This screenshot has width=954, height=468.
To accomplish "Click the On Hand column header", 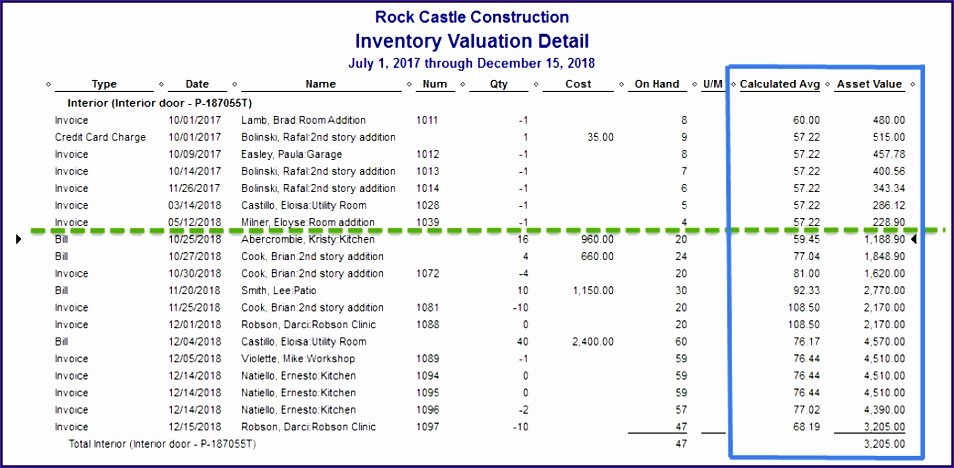I will (657, 85).
